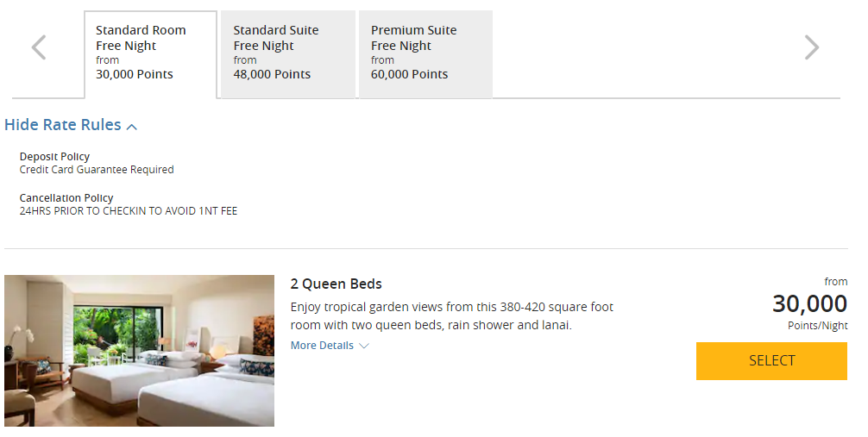Collapse rate rules using the up chevron

pos(132,127)
